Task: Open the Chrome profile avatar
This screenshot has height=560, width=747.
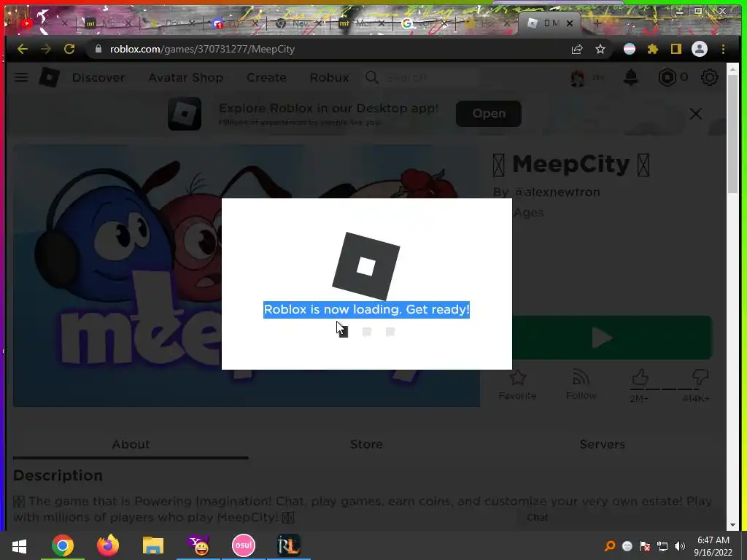Action: 700,49
